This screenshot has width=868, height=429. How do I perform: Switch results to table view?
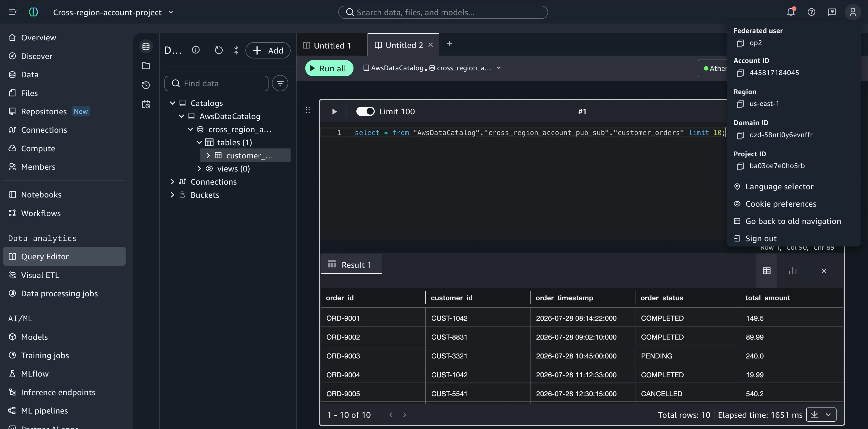coord(767,271)
